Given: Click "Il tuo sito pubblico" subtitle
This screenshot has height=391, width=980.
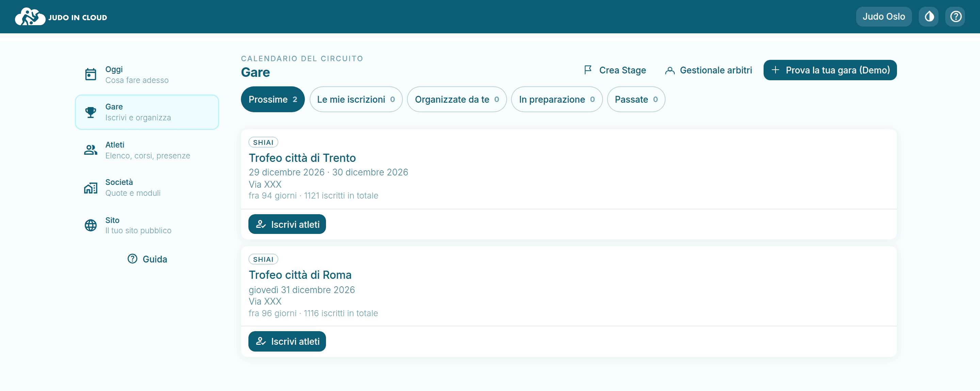Looking at the screenshot, I should pos(138,231).
